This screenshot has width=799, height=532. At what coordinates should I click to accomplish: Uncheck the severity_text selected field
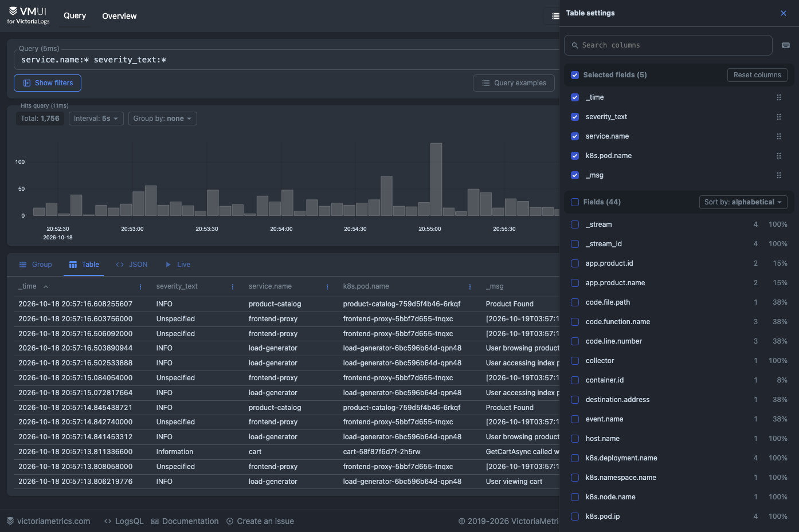point(575,117)
